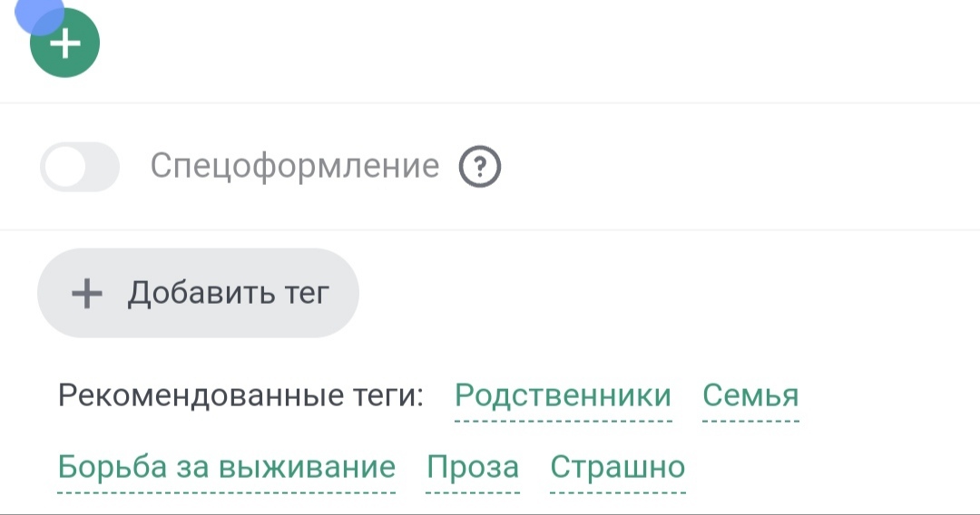Pick the Проза tag suggestion
Image resolution: width=980 pixels, height=515 pixels.
tap(473, 467)
